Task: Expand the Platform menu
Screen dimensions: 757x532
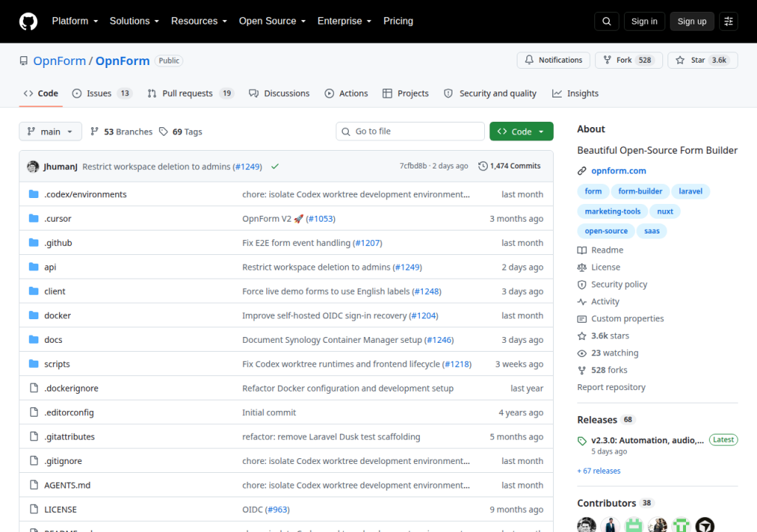Action: point(75,21)
